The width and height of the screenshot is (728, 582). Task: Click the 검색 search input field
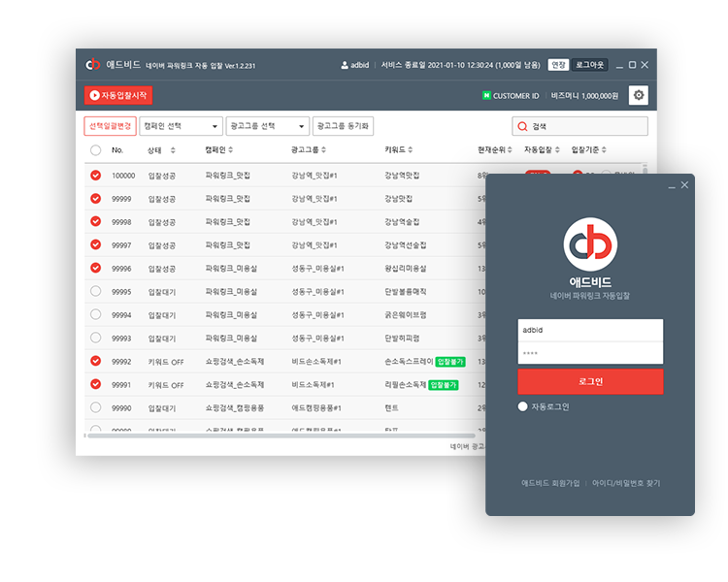click(x=579, y=126)
